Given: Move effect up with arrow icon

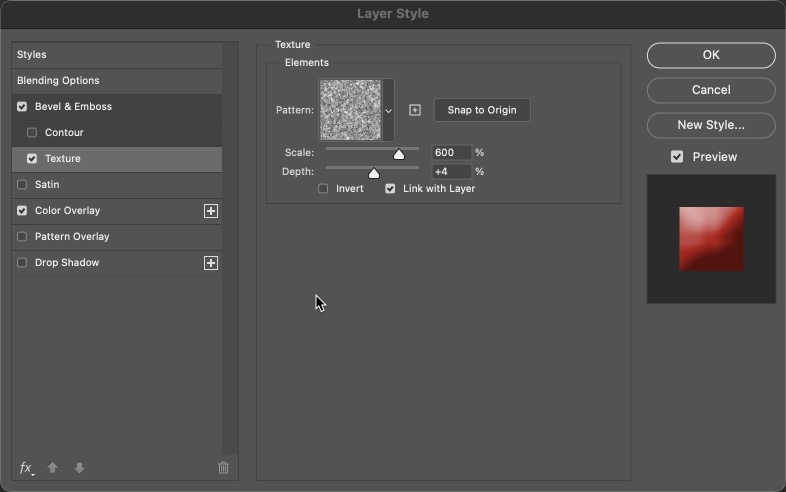Looking at the screenshot, I should click(x=53, y=468).
